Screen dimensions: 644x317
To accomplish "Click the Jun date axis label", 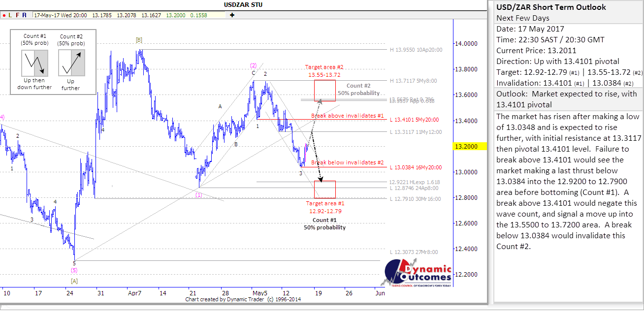I will 380,293.
